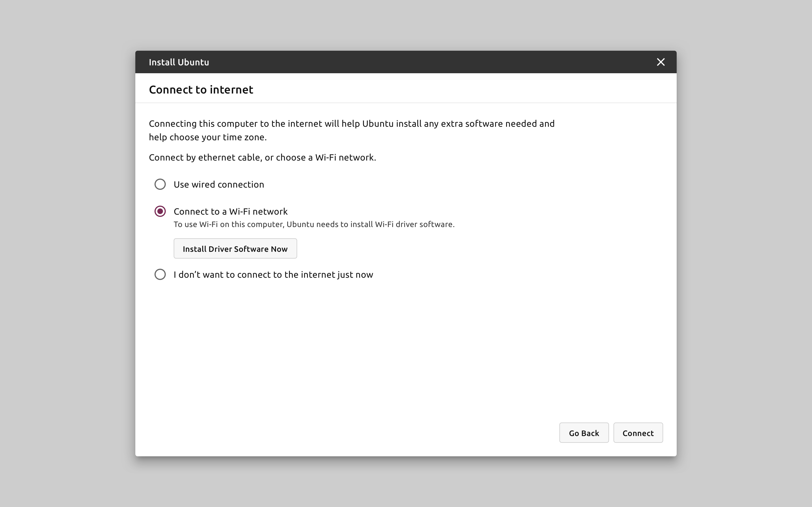Click the 'Connect to internet' page heading
Image resolution: width=812 pixels, height=507 pixels.
[201, 90]
